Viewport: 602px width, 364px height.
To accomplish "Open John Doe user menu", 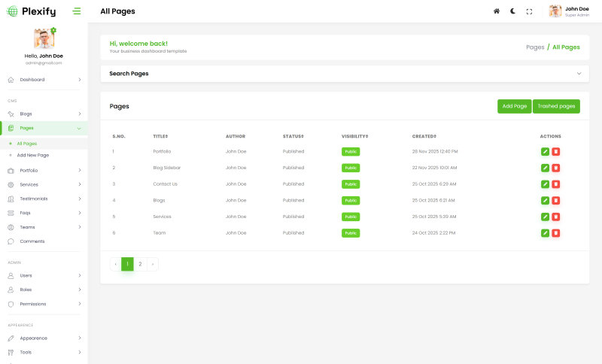I will tap(570, 11).
